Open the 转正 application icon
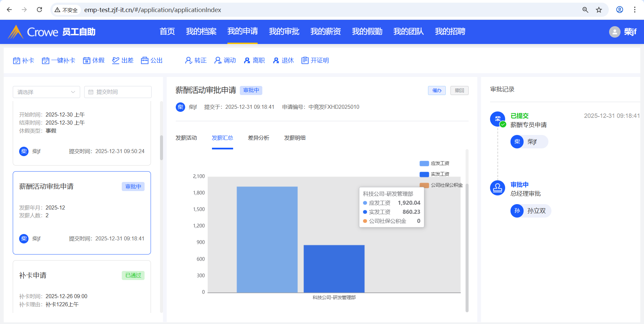Viewport: 644px width, 324px height. [x=189, y=60]
